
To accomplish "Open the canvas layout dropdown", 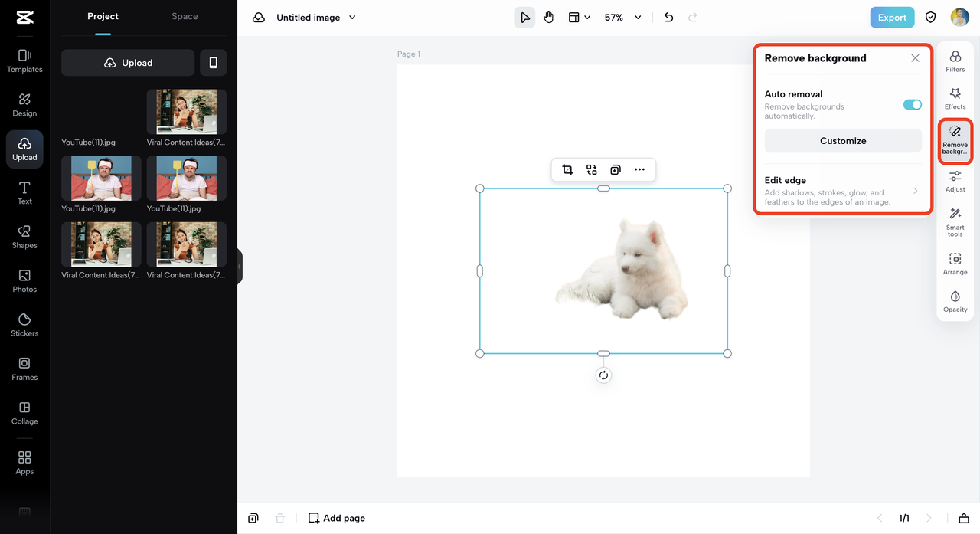I will pyautogui.click(x=579, y=18).
